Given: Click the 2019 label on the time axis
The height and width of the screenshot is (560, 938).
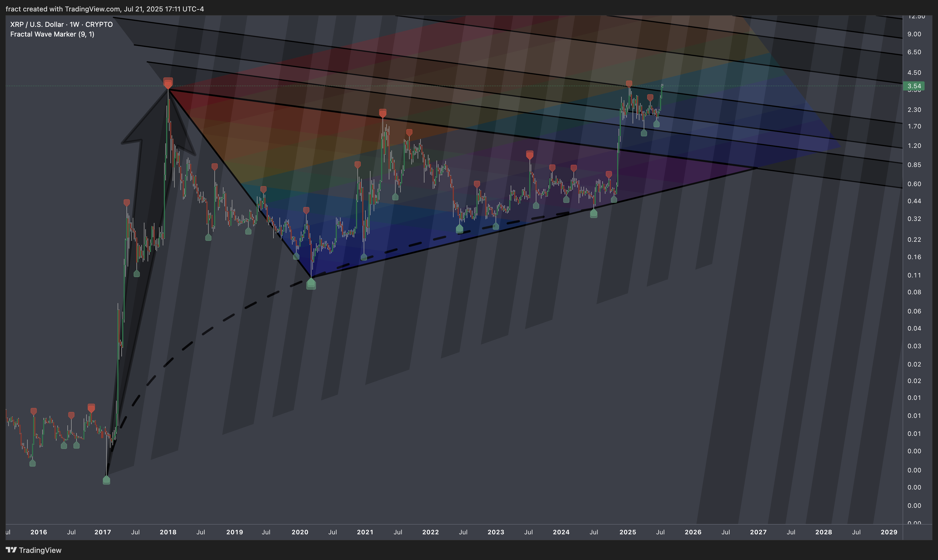Looking at the screenshot, I should pyautogui.click(x=235, y=532).
